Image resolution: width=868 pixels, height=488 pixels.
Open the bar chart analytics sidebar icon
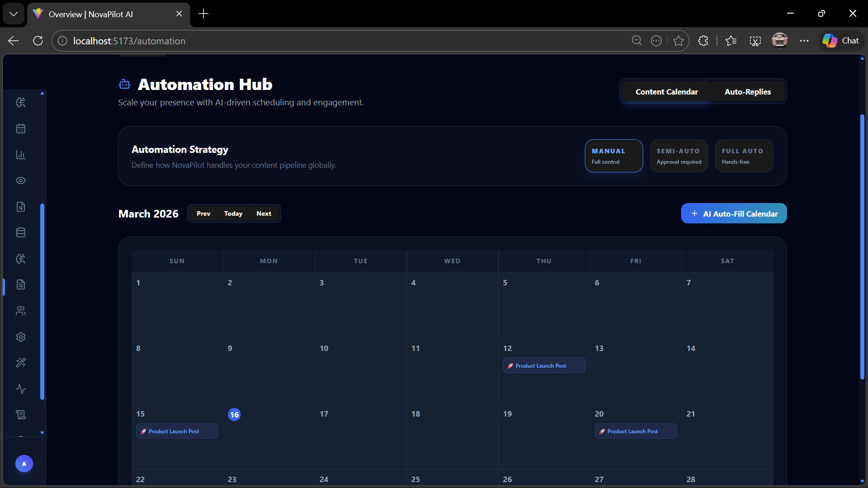click(21, 155)
